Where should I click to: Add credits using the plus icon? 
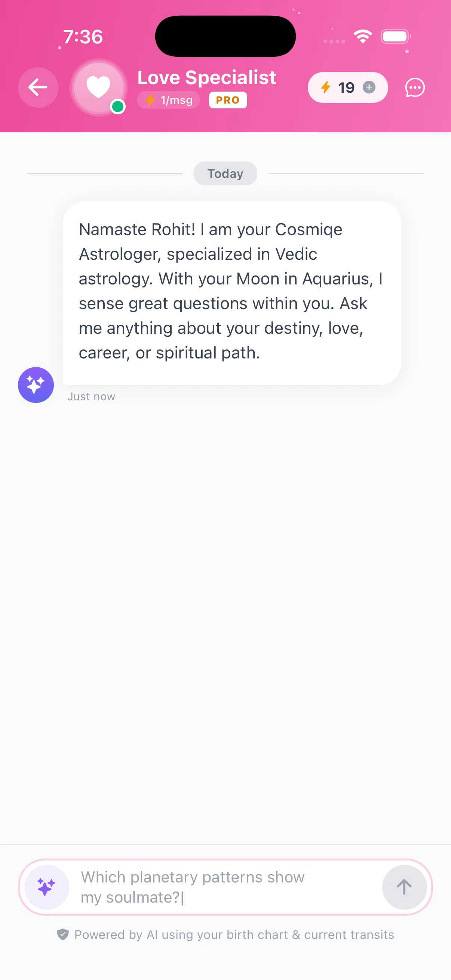pyautogui.click(x=369, y=87)
